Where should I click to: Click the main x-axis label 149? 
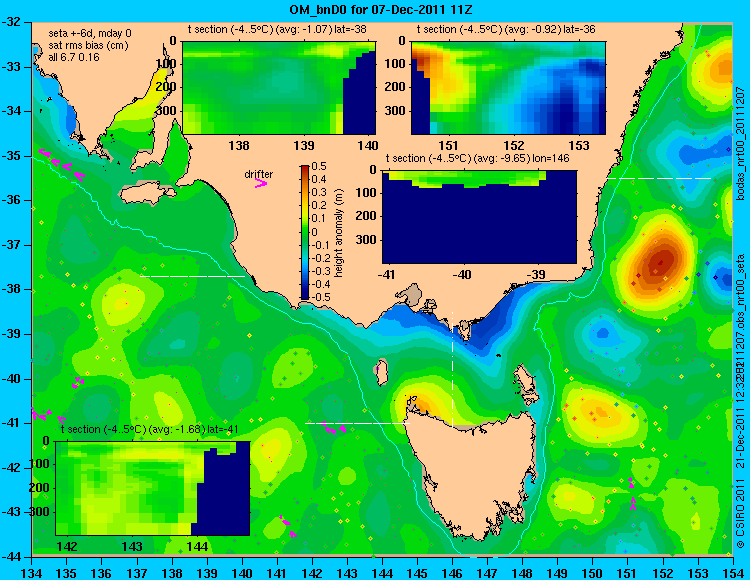click(558, 572)
